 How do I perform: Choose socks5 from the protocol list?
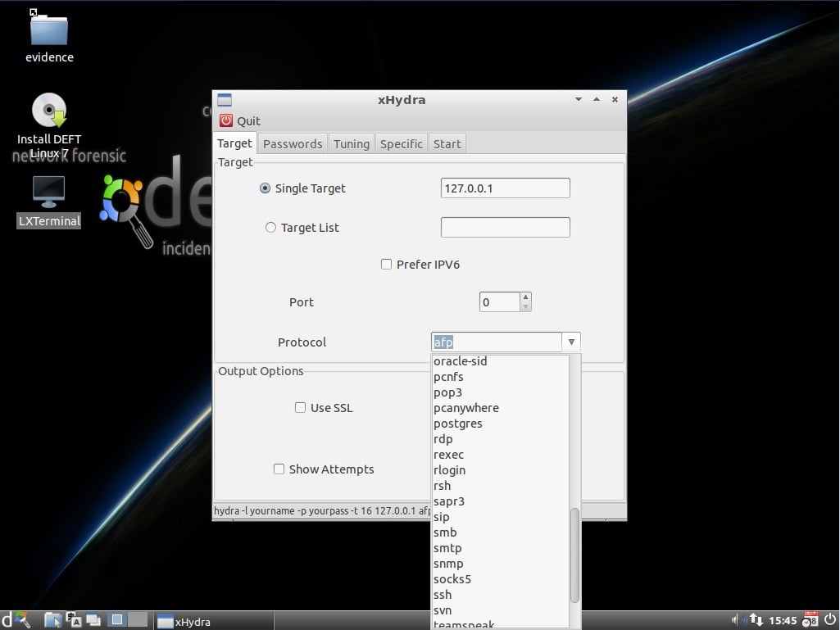[501, 579]
